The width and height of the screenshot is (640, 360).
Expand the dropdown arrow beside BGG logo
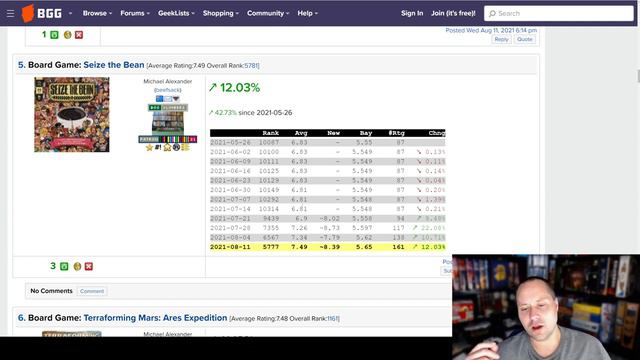[70, 13]
